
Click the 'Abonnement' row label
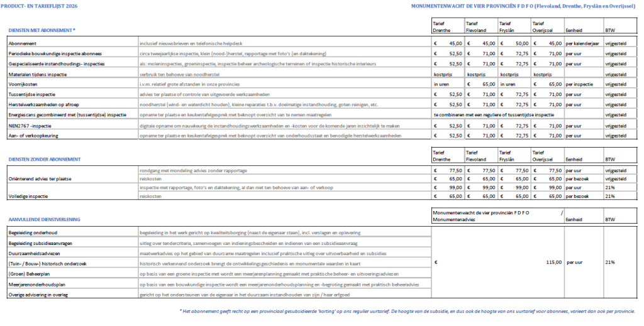22,43
